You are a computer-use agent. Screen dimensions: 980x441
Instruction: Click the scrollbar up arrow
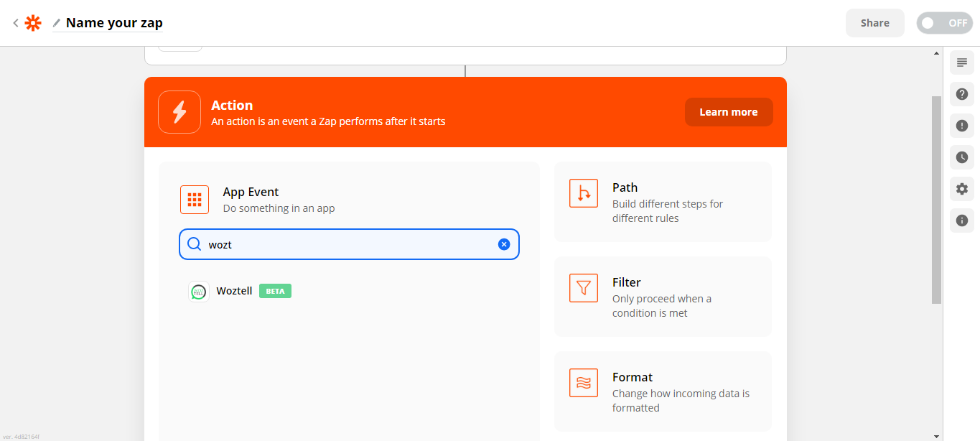point(936,52)
